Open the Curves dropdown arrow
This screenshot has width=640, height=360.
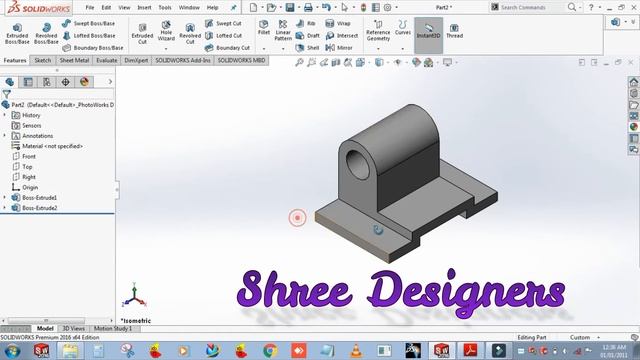(x=402, y=49)
